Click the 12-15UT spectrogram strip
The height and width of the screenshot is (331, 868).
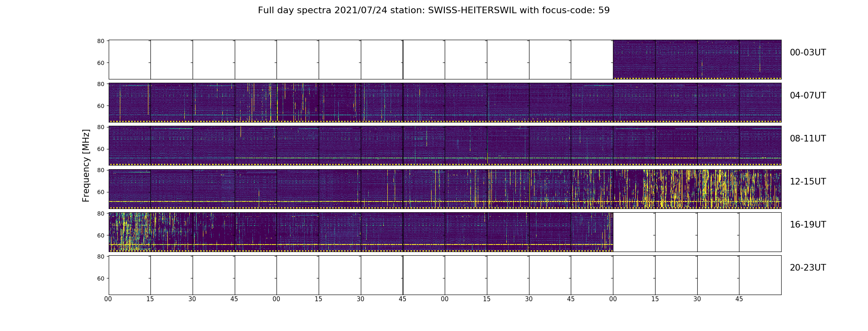[x=445, y=189]
